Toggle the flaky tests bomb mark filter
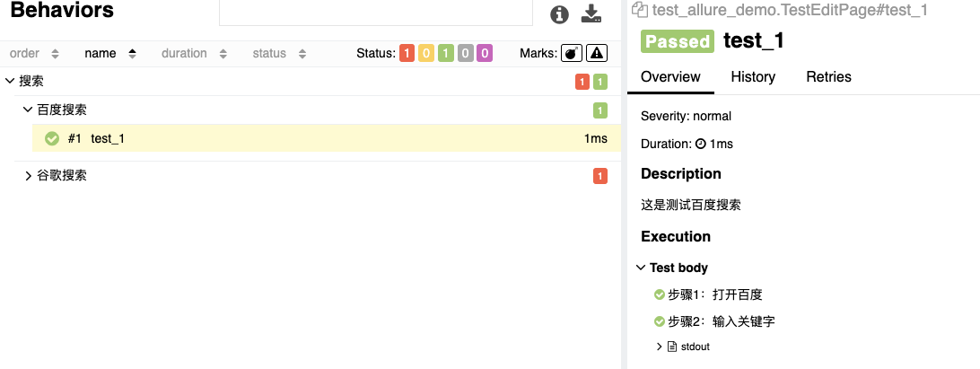980x369 pixels. click(x=572, y=53)
